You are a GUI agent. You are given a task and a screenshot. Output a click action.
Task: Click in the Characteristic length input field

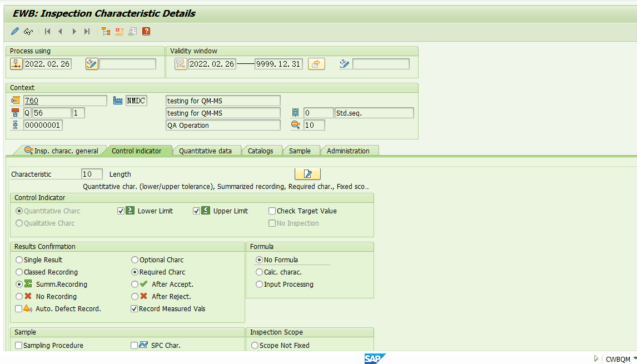[92, 174]
